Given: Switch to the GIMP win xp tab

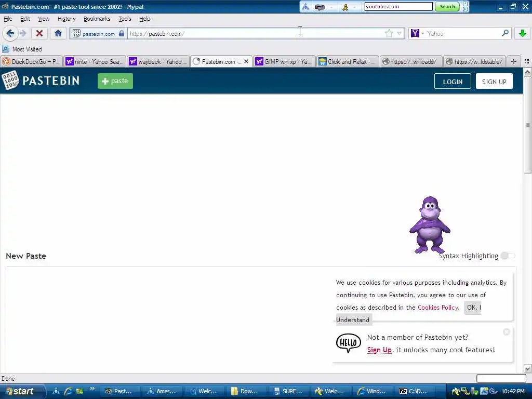Looking at the screenshot, I should click(284, 61).
